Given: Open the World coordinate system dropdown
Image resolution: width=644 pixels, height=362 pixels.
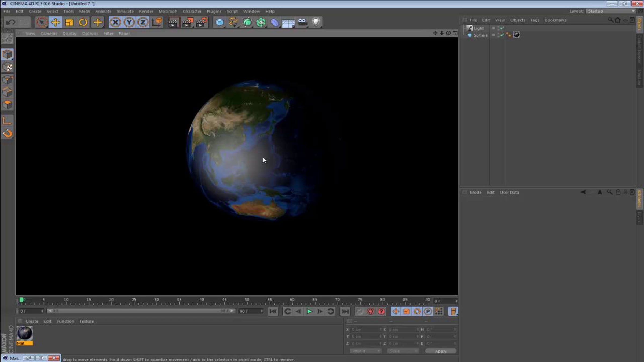Looking at the screenshot, I should tap(365, 351).
